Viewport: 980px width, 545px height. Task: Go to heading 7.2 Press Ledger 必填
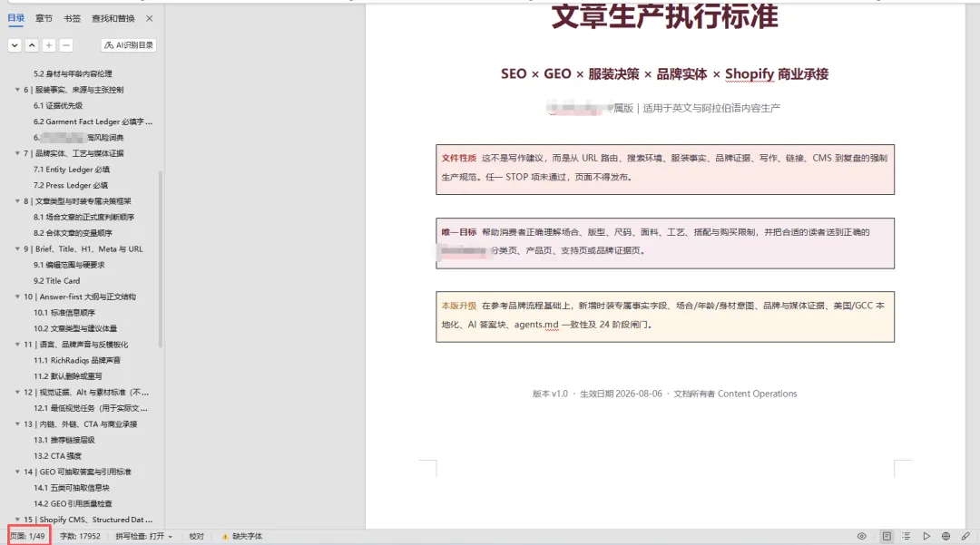[x=71, y=185]
